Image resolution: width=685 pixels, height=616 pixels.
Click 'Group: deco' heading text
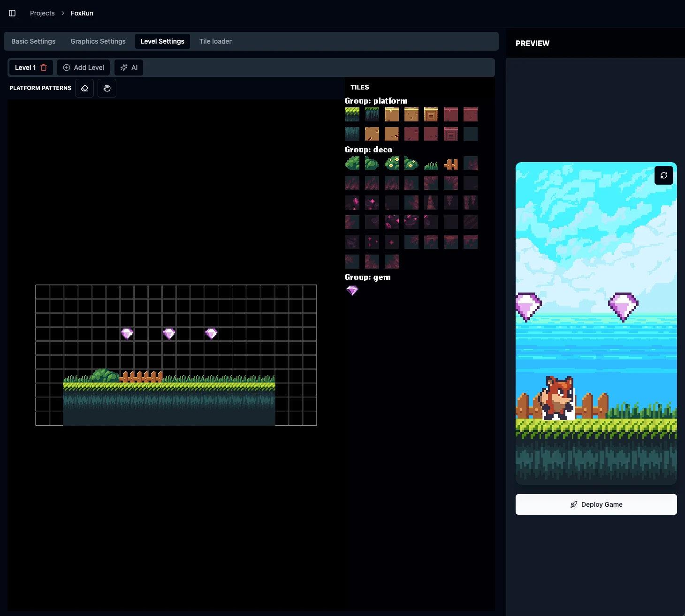[368, 150]
